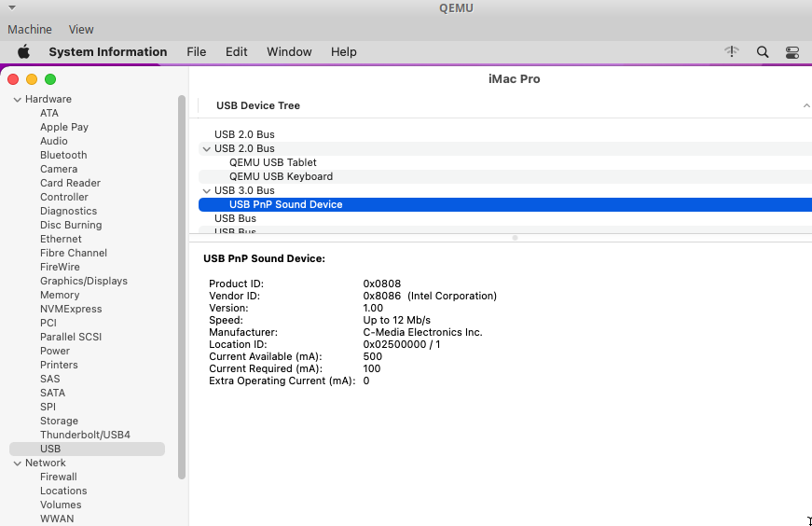Screen dimensions: 812x526
Task: Collapse the Network section chevron
Action: pos(17,464)
